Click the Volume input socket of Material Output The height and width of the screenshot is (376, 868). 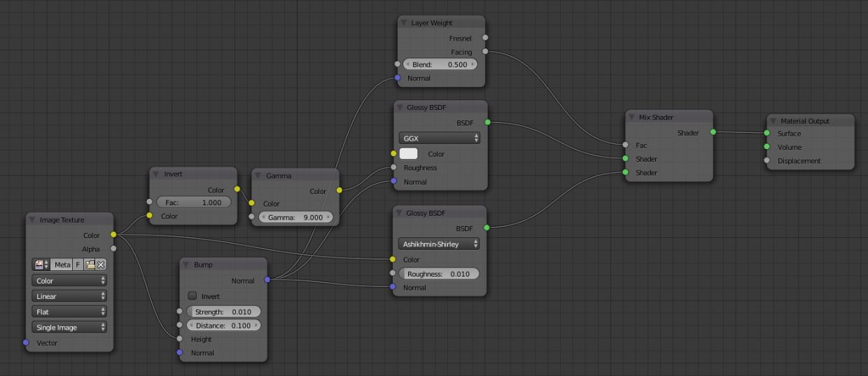point(767,146)
